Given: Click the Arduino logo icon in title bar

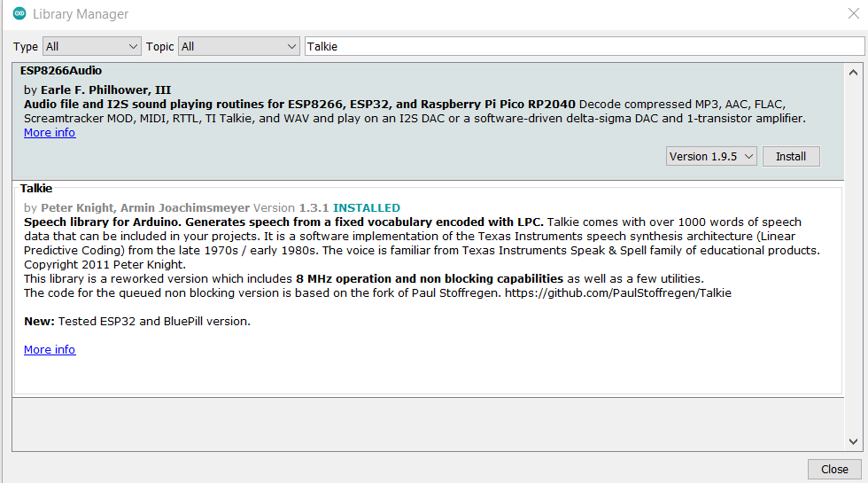Looking at the screenshot, I should [x=19, y=13].
